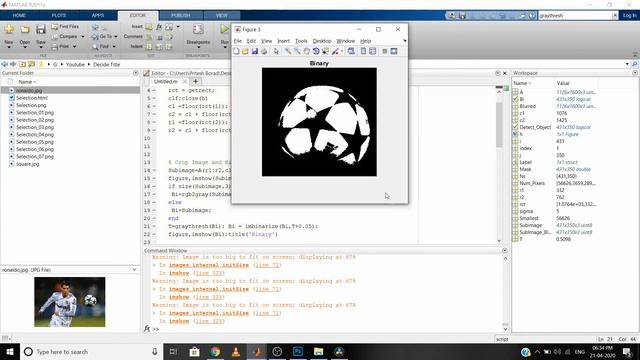Image resolution: width=640 pixels, height=360 pixels.
Task: Open Edit menu in Figure 3 window
Action: (x=251, y=41)
